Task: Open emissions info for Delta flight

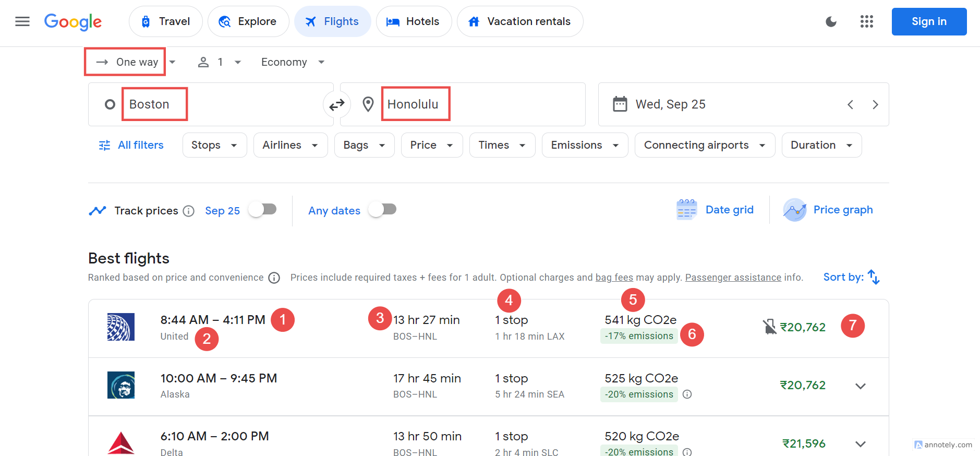Action: point(687,452)
